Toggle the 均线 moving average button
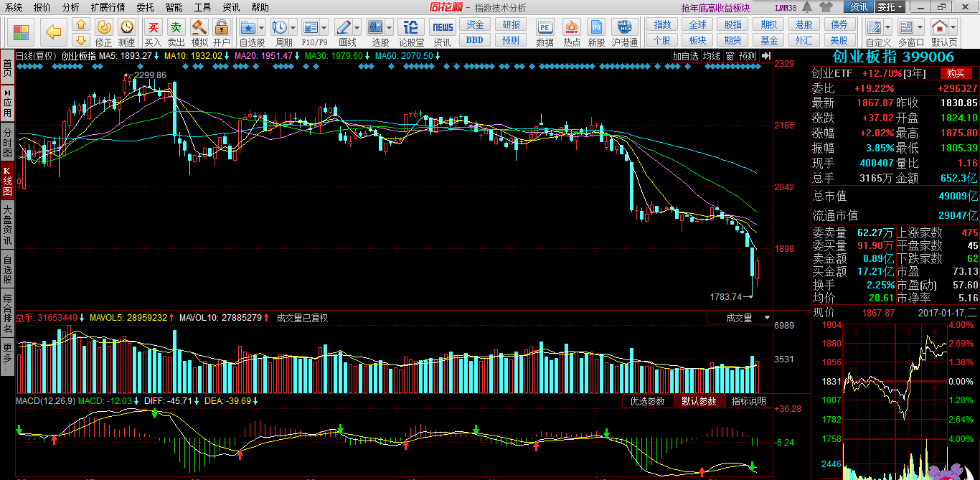This screenshot has height=480, width=980. 711,56
